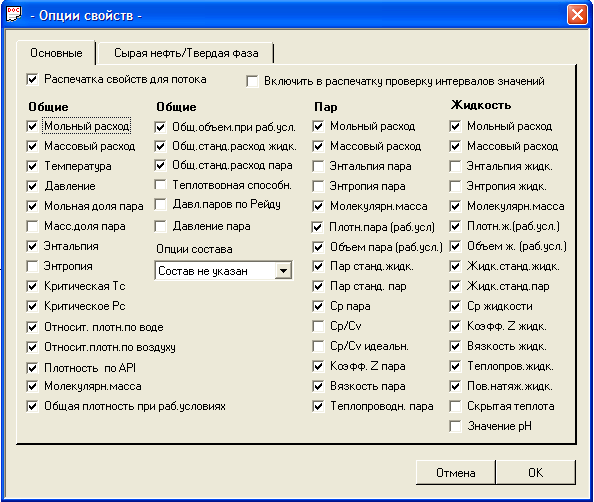
Task: Toggle Относит. плотн.по воде checkbox
Action: [33, 327]
